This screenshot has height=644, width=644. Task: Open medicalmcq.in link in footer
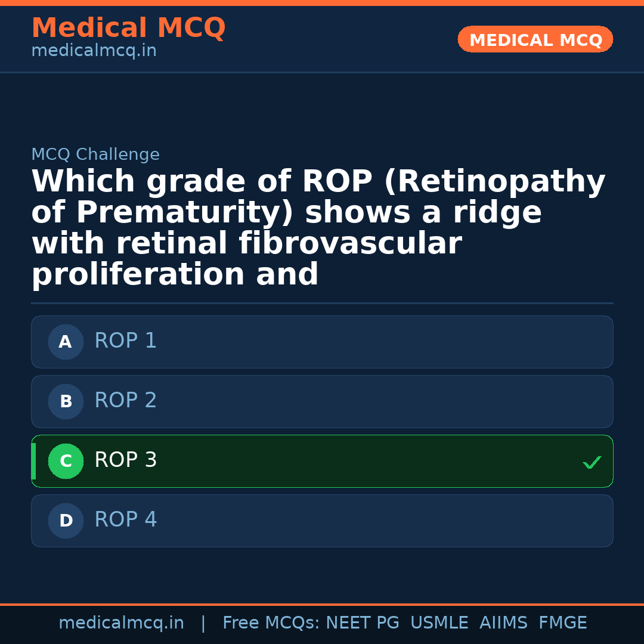tap(121, 623)
